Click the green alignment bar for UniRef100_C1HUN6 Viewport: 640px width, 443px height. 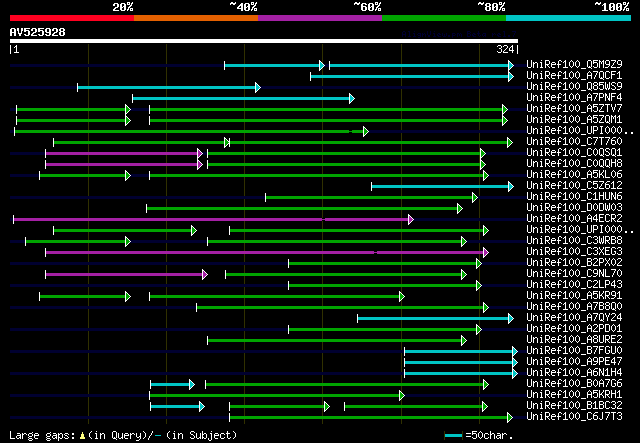point(371,198)
